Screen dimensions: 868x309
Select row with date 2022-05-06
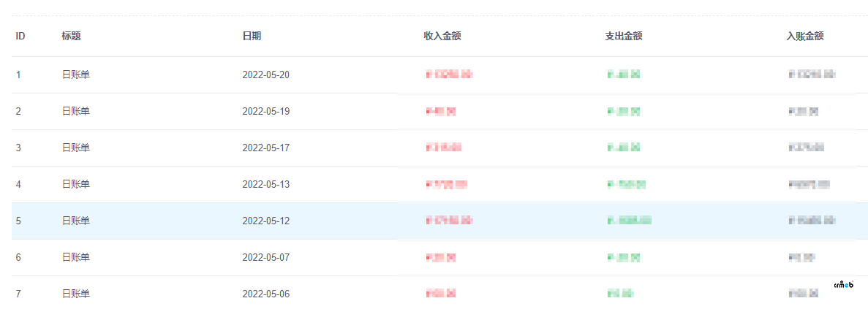click(x=439, y=292)
